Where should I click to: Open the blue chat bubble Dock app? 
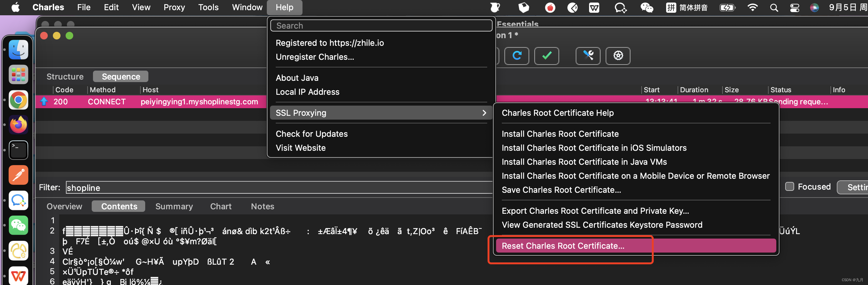pyautogui.click(x=18, y=200)
